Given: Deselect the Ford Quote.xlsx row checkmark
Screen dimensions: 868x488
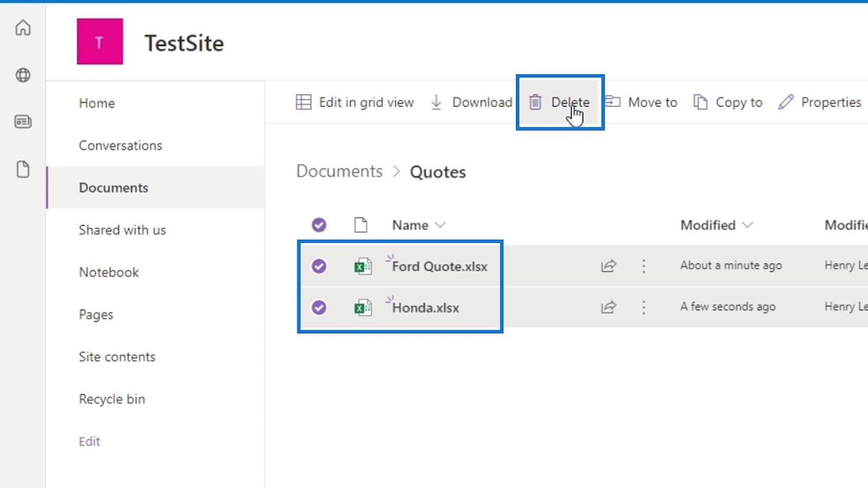Looking at the screenshot, I should pos(319,266).
